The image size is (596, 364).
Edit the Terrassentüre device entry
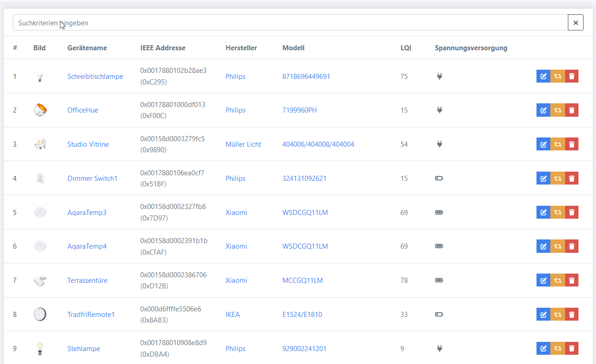point(543,280)
